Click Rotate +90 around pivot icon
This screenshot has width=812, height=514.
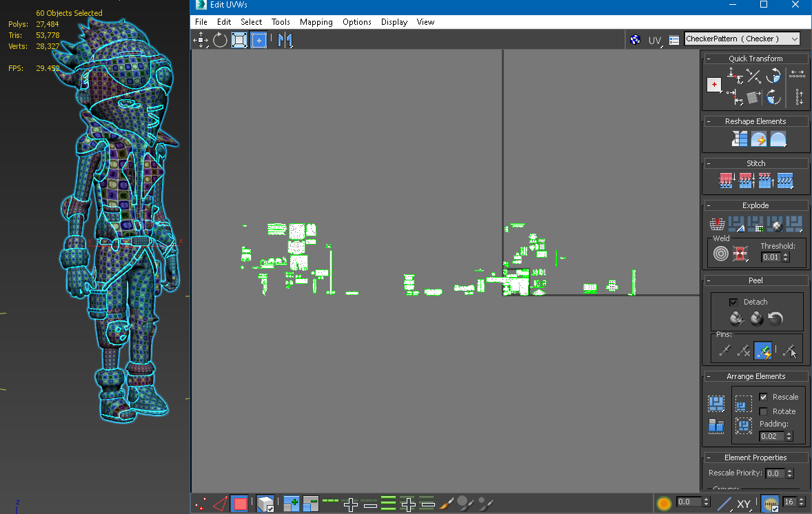773,76
